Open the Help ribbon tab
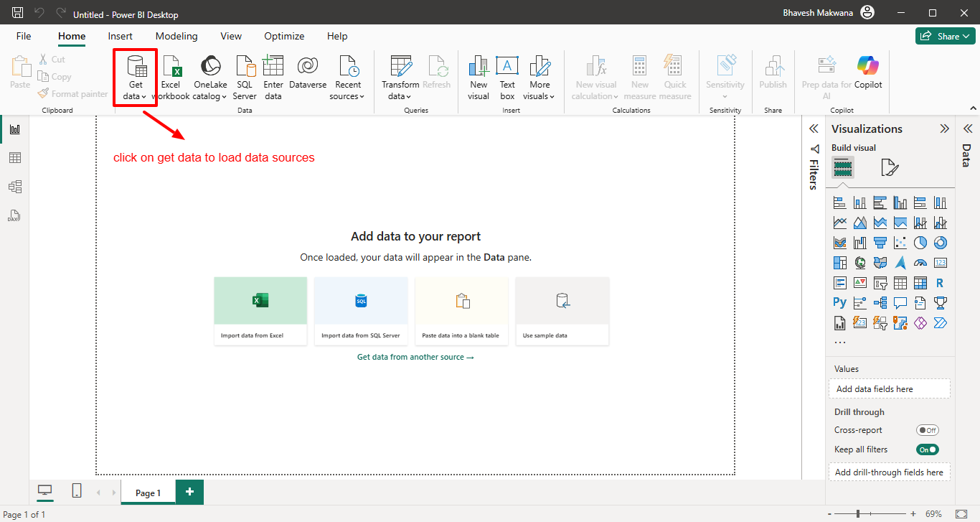The width and height of the screenshot is (980, 522). pos(337,36)
